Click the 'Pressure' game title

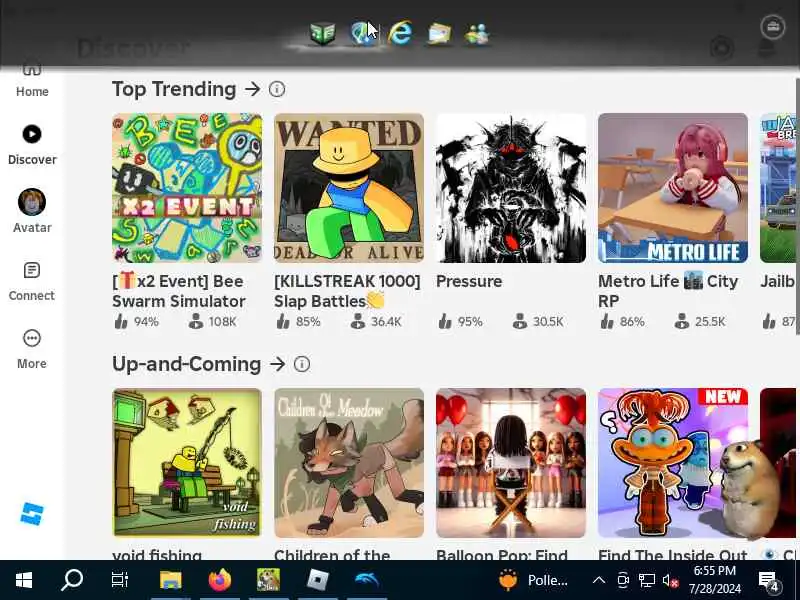tap(469, 281)
